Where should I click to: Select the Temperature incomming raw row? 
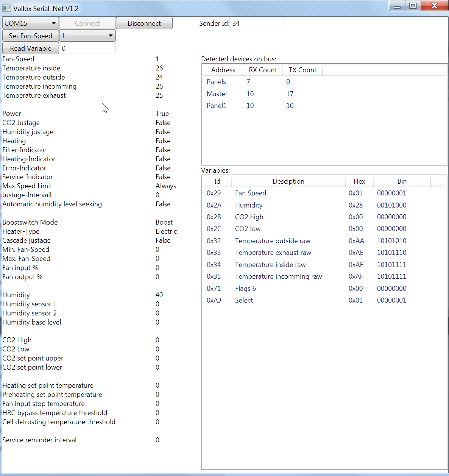(x=324, y=276)
